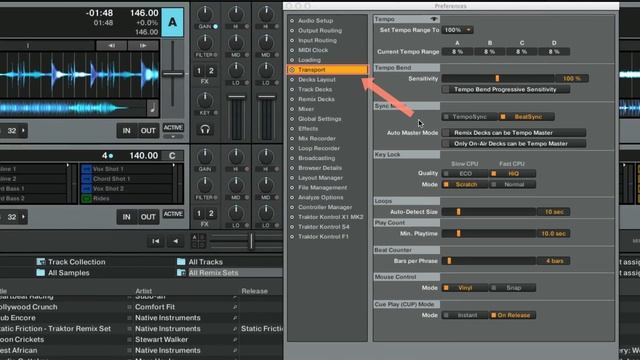The height and width of the screenshot is (360, 640).
Task: Toggle FX unit 2 on top channel
Action: [211, 71]
